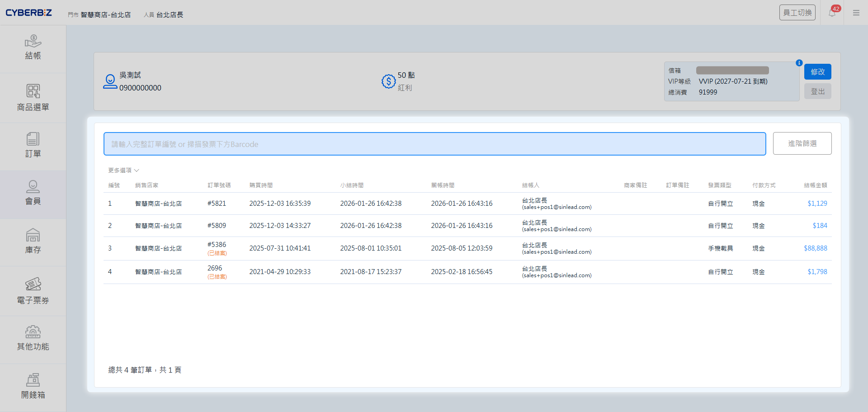Open the 進階篩選 advanced filter
Screen dimensions: 868x412
802,143
